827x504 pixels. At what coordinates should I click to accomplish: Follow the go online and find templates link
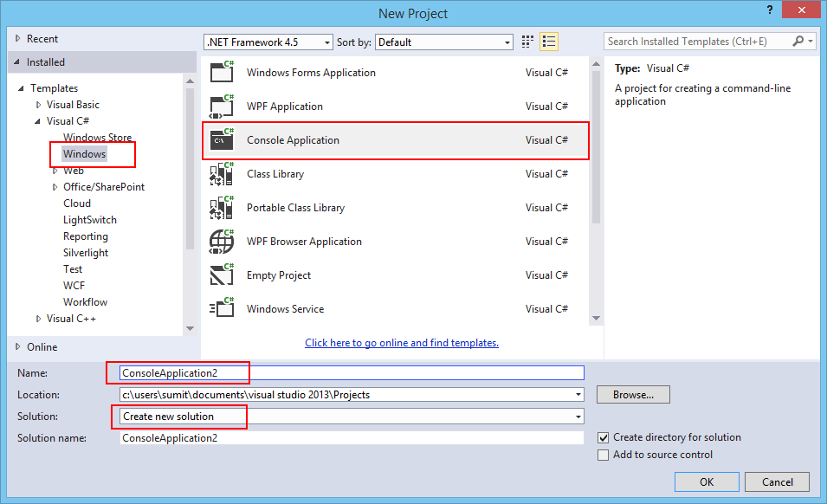pos(401,342)
